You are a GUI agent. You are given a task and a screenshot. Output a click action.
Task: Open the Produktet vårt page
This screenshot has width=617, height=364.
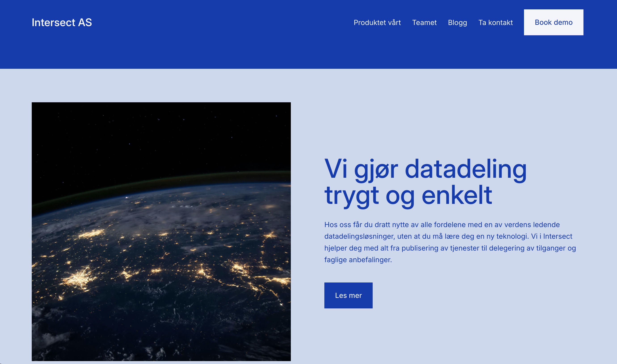click(x=377, y=22)
